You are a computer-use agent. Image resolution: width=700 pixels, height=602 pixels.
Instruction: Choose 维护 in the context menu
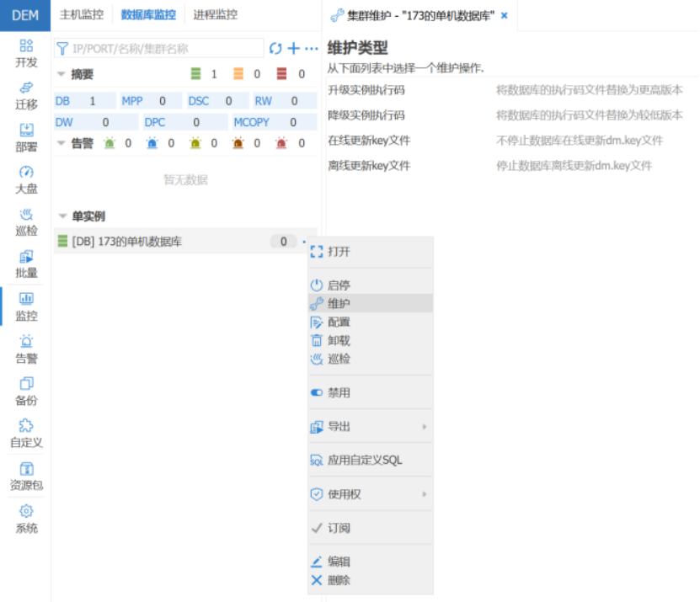[x=371, y=303]
